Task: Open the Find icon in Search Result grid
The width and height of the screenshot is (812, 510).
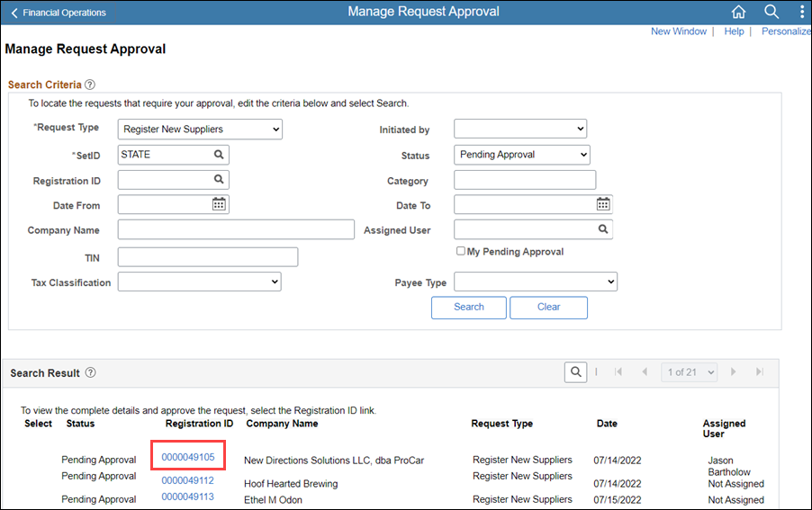Action: click(x=575, y=371)
